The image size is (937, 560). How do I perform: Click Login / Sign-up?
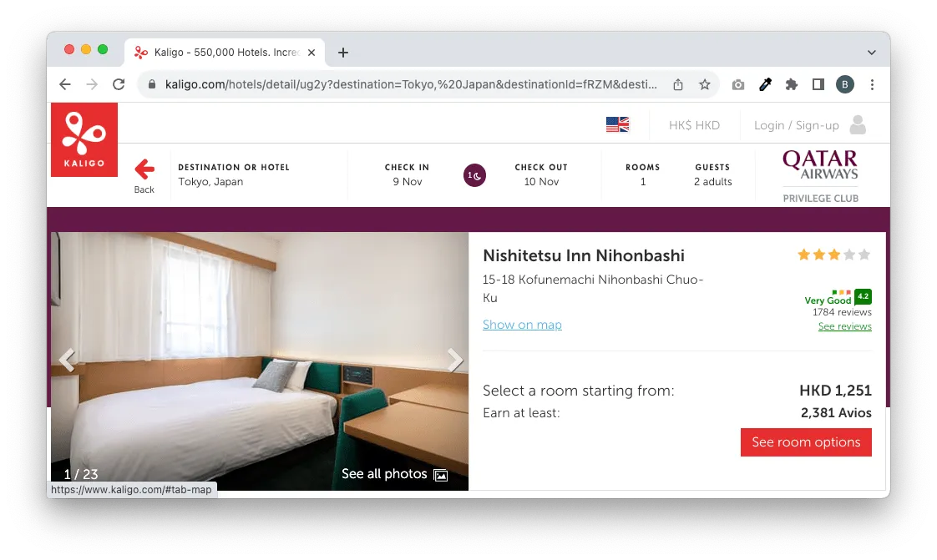tap(796, 125)
